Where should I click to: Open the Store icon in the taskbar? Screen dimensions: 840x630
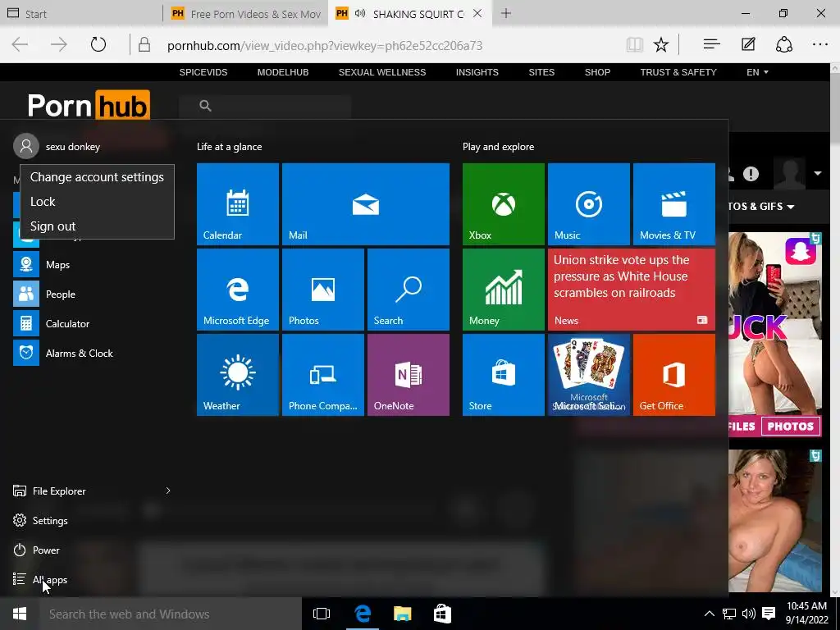click(x=442, y=614)
